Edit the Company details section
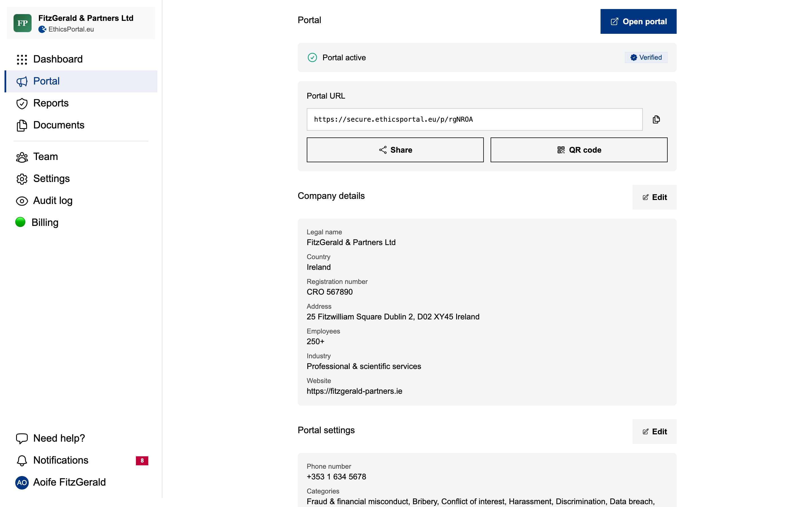The image size is (812, 507). pyautogui.click(x=654, y=197)
